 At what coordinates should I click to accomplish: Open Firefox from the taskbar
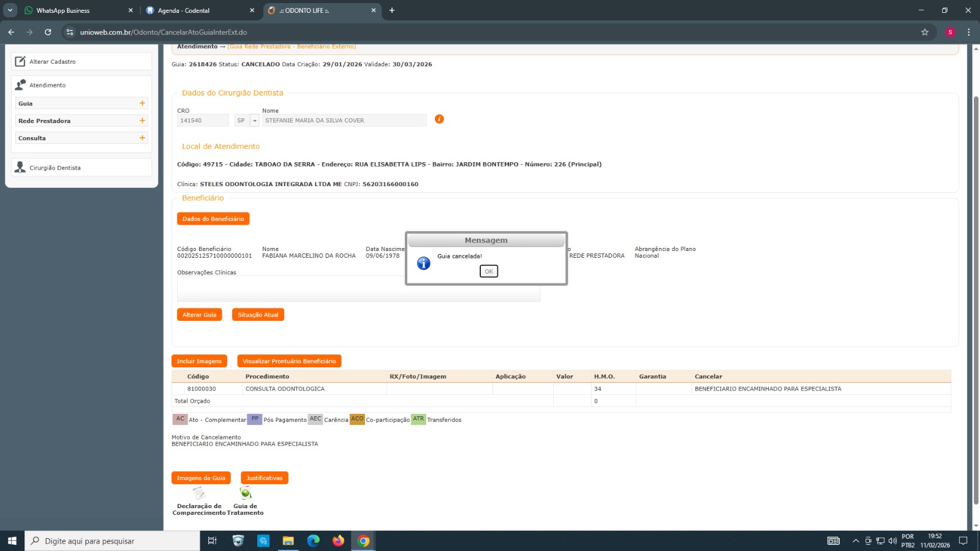[x=338, y=541]
